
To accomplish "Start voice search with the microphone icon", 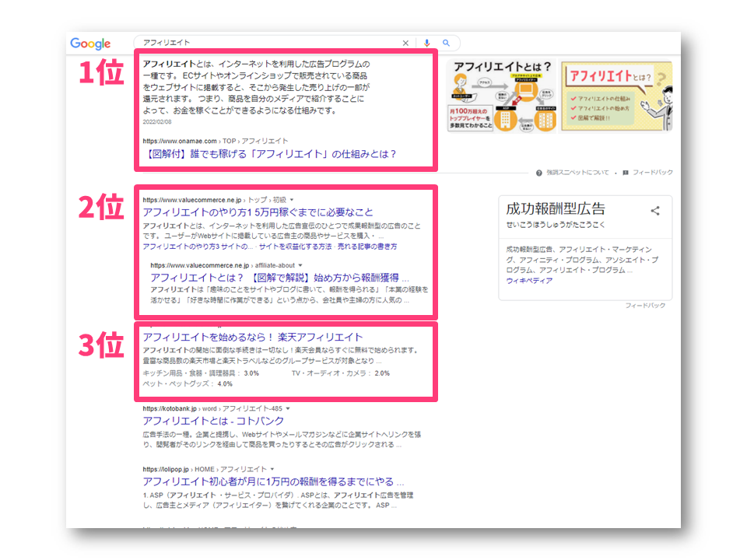I will coord(427,43).
